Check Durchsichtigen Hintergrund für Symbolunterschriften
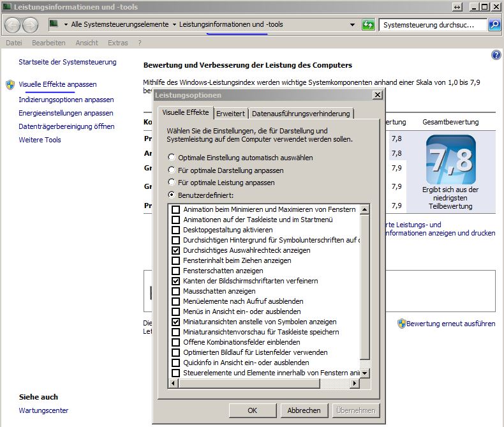504x427 pixels. click(175, 240)
